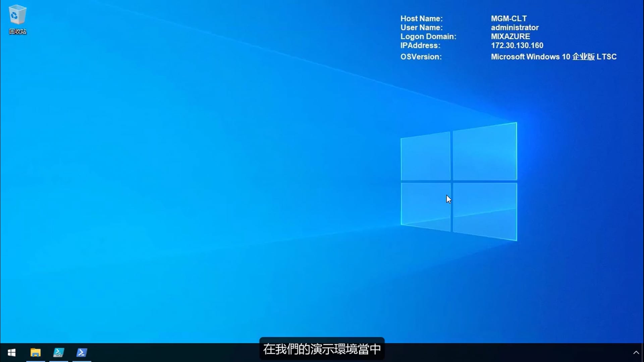Click the Windows Start logo icon

(x=12, y=353)
